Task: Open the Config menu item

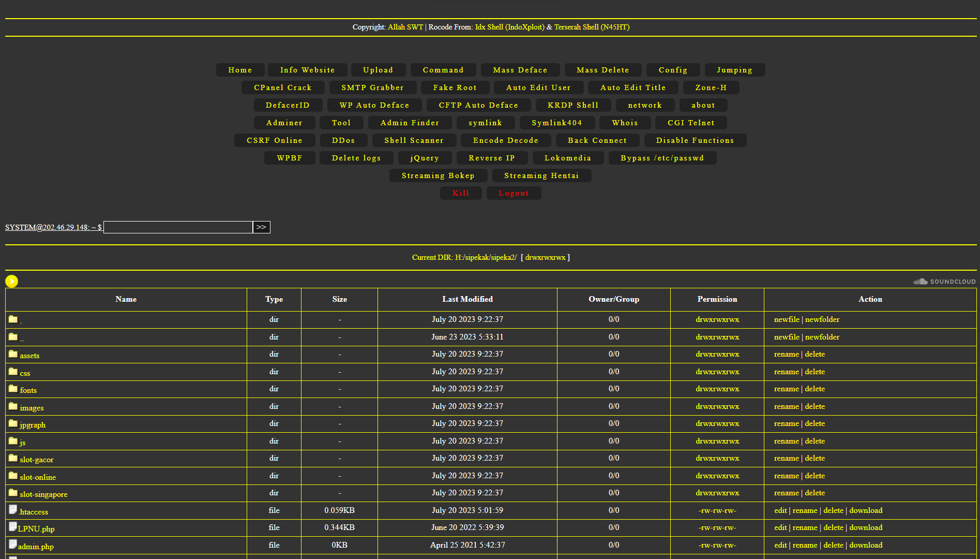Action: click(x=673, y=70)
